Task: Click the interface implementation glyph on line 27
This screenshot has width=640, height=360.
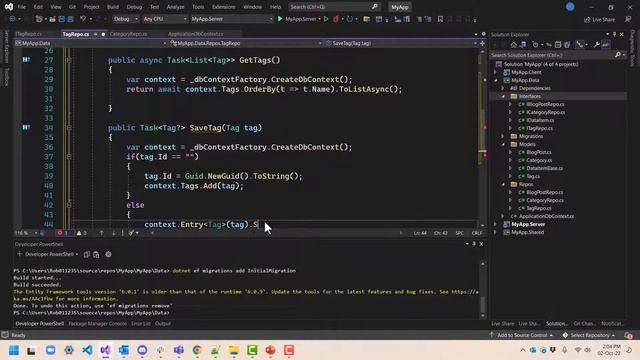Action: pos(26,60)
